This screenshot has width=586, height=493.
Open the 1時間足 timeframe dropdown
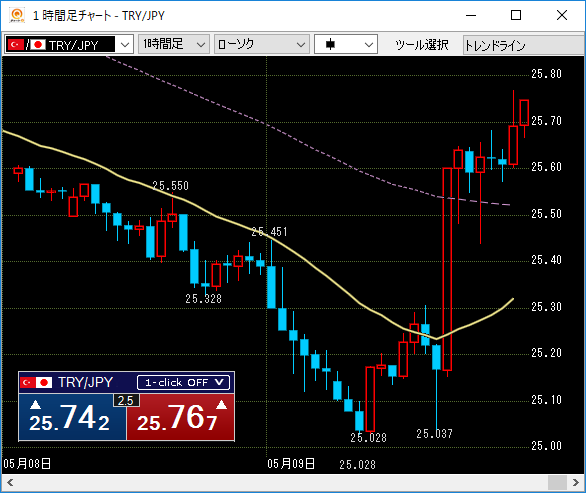[x=174, y=44]
